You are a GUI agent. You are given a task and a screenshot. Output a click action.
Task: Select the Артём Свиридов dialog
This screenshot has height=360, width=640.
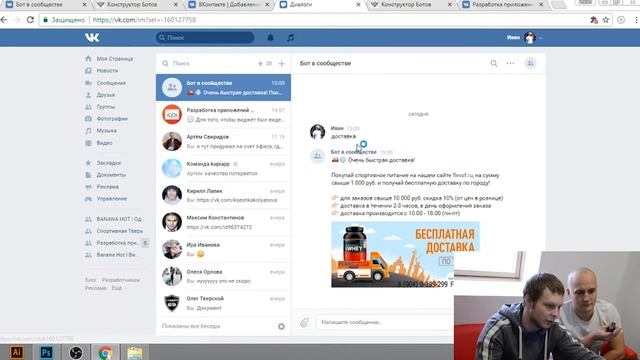(223, 141)
